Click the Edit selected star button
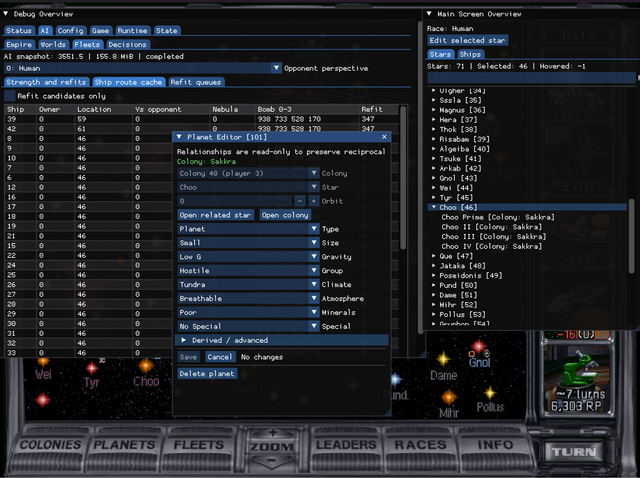The width and height of the screenshot is (640, 478). click(468, 40)
